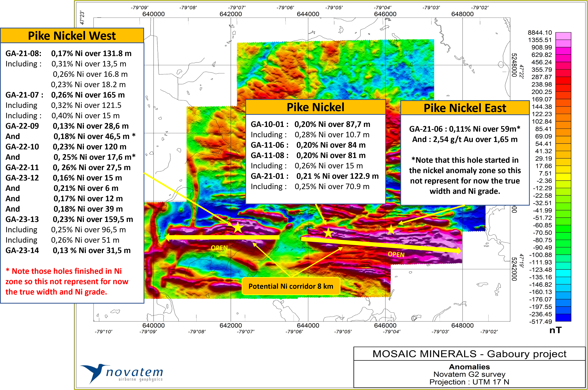Click the GA-21-07 result line
This screenshot has width=588, height=390.
(x=65, y=95)
